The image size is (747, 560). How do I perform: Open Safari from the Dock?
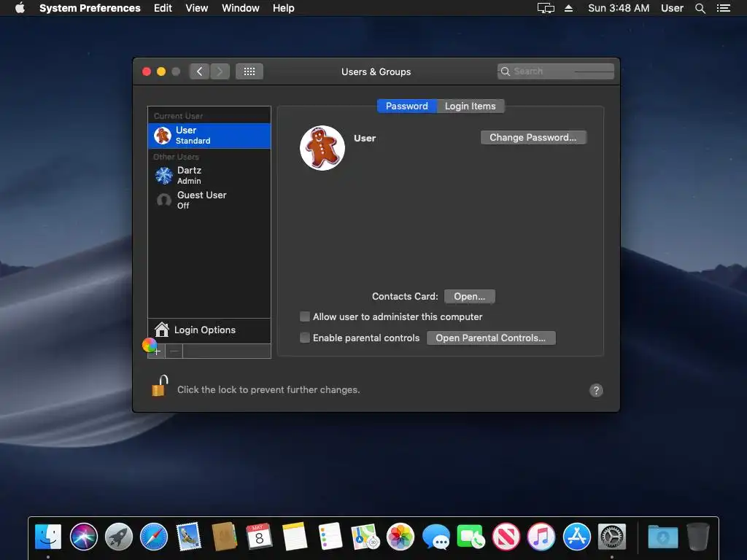tap(154, 537)
